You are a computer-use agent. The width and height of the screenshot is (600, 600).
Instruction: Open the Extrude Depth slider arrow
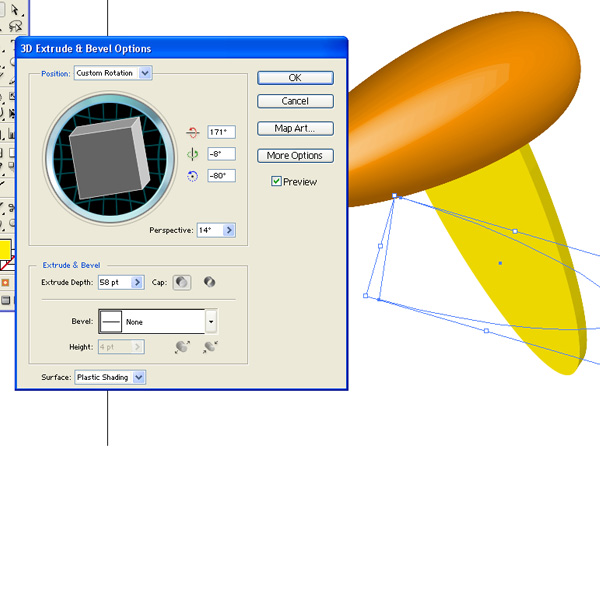click(137, 282)
